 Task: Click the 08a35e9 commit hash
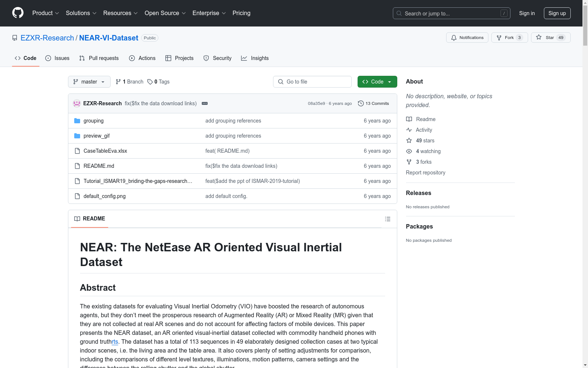(316, 103)
